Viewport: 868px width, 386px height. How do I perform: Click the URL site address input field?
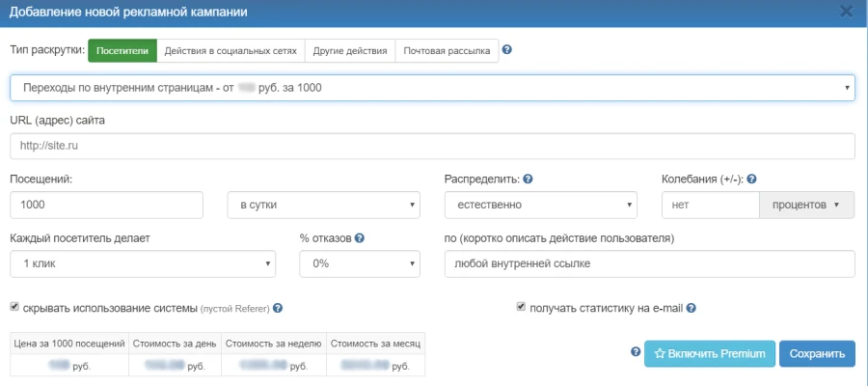pyautogui.click(x=432, y=146)
